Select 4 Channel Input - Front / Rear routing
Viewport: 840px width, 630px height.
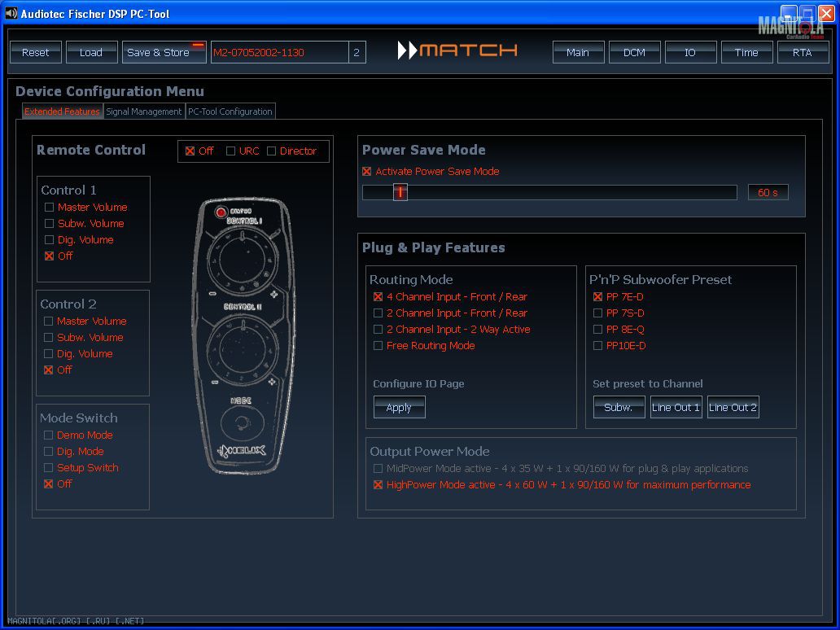tap(378, 297)
